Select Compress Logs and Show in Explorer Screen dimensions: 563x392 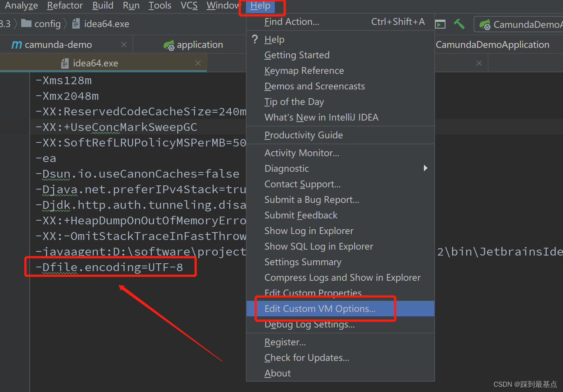coord(340,277)
